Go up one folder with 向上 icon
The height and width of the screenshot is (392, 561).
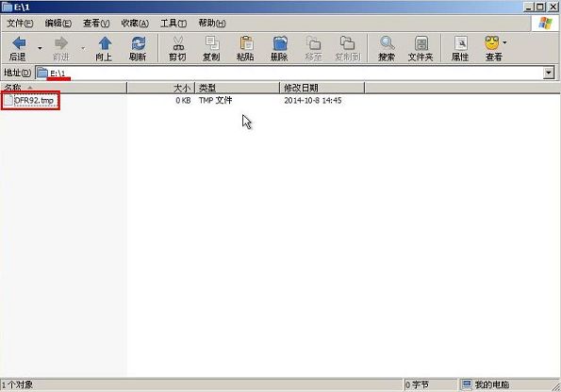coord(105,43)
